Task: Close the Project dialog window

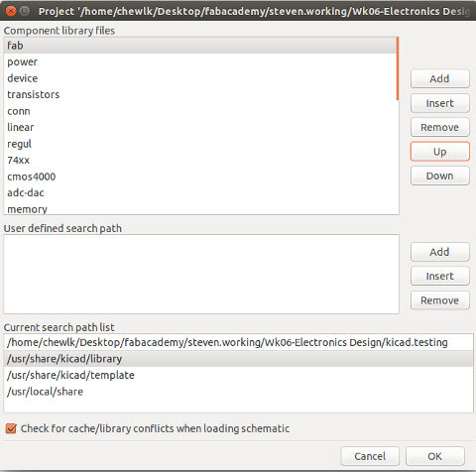Action: pyautogui.click(x=11, y=11)
